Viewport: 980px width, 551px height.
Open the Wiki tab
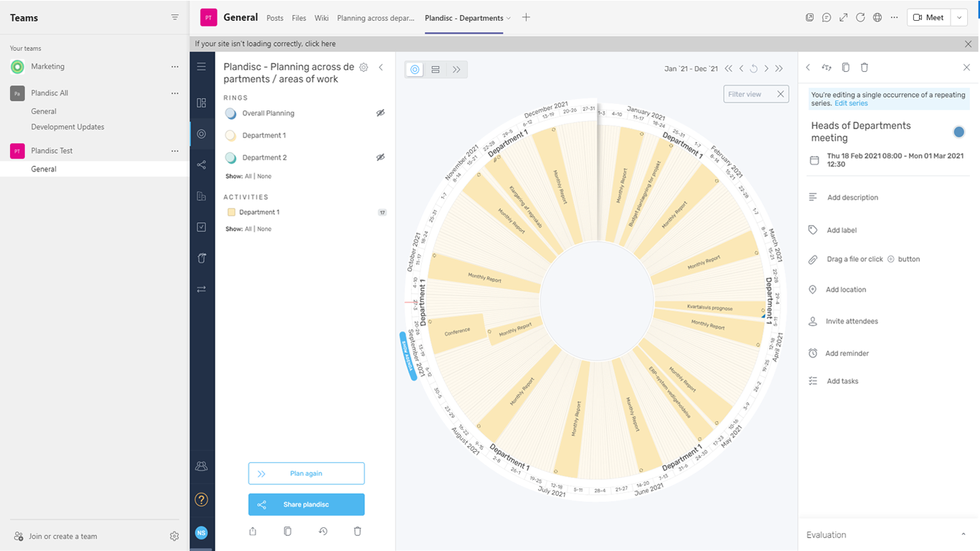[321, 18]
